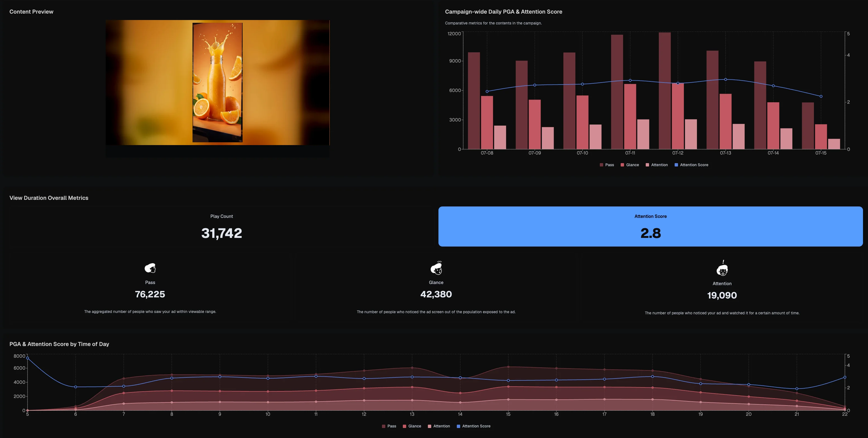868x438 pixels.
Task: Click attention score point at hour 5
Action: (28, 358)
